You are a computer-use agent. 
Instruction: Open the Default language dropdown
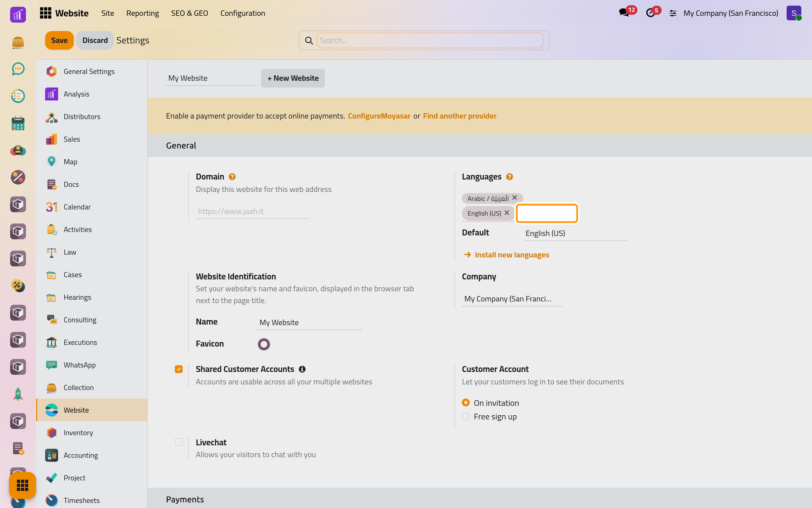coord(575,233)
